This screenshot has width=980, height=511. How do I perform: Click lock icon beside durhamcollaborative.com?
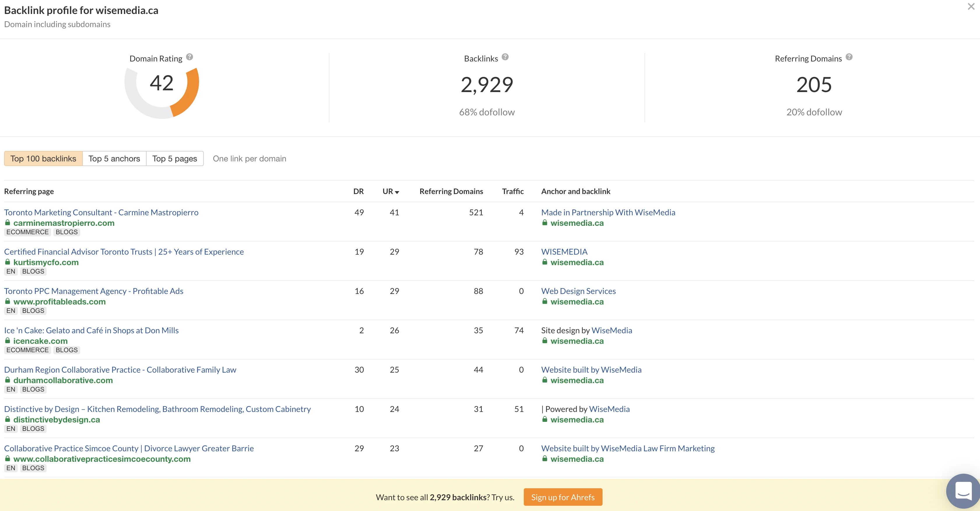[x=7, y=380]
